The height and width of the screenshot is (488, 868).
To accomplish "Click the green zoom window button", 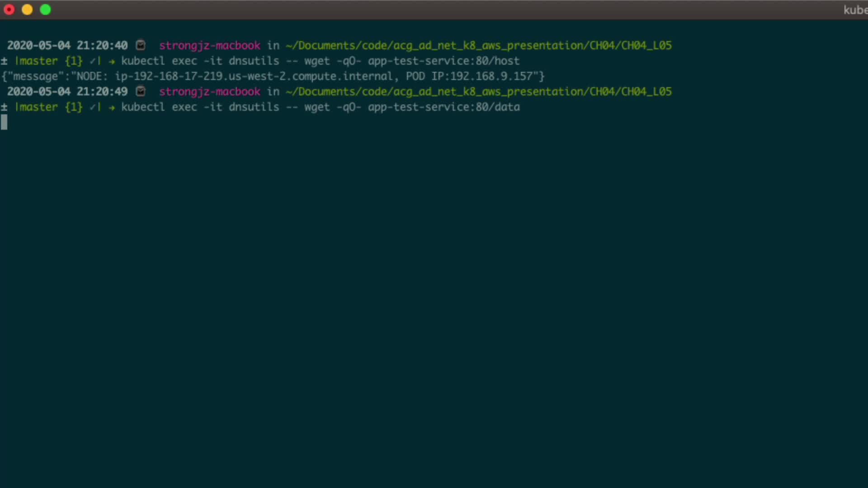I will [46, 9].
